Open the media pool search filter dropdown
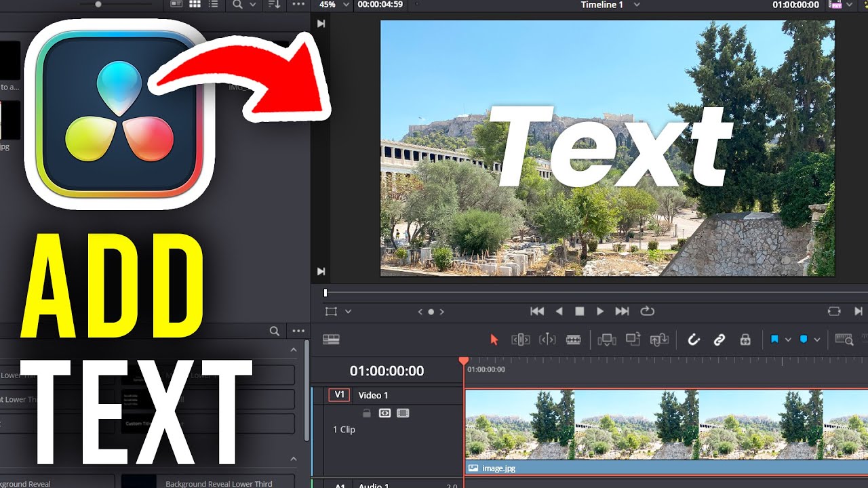The image size is (868, 488). [x=253, y=4]
